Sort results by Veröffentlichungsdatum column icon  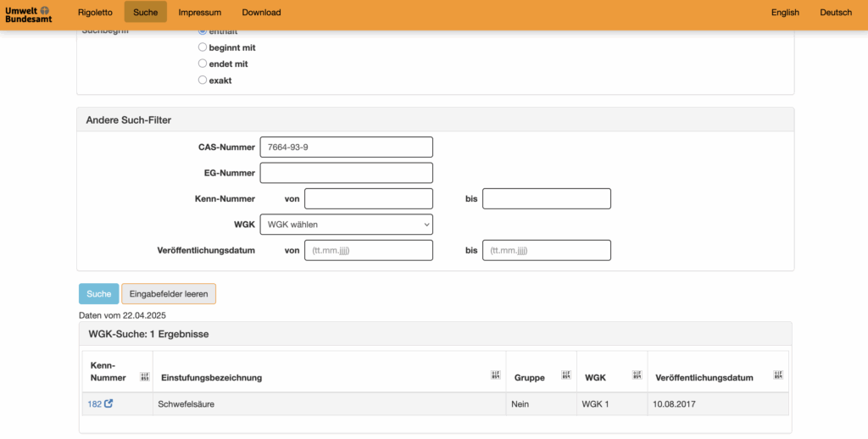pos(778,375)
